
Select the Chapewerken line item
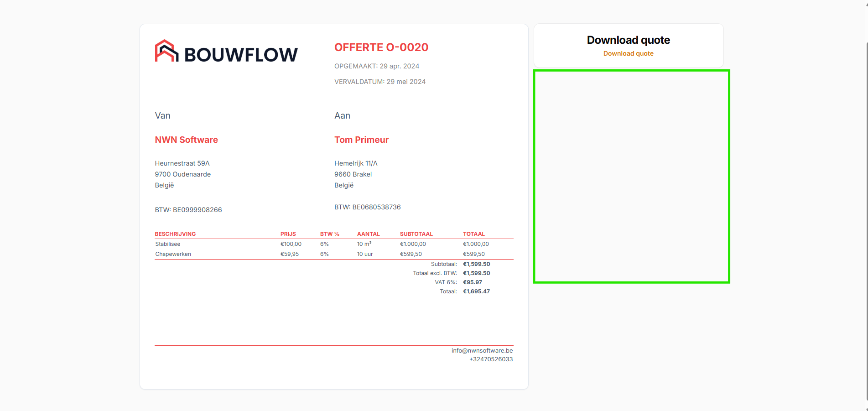(173, 254)
